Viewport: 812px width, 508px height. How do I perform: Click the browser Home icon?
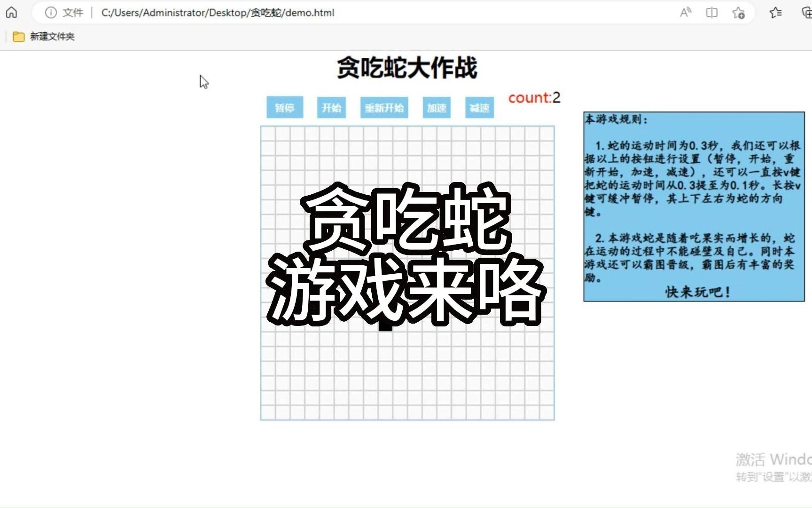coord(11,12)
